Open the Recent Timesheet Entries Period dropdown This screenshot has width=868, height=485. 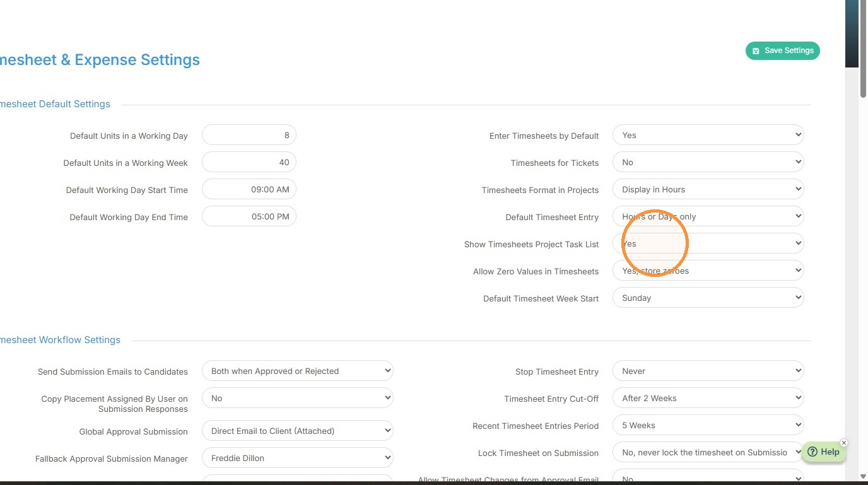pyautogui.click(x=708, y=425)
